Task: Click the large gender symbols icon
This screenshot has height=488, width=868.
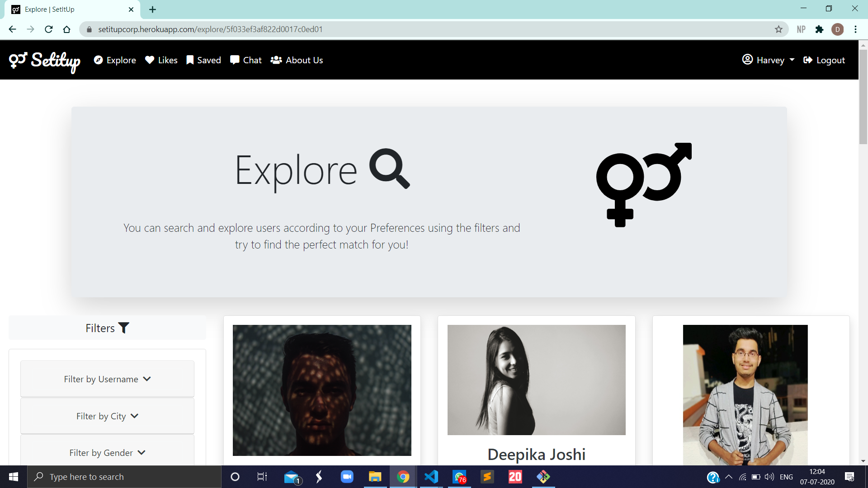Action: tap(643, 185)
